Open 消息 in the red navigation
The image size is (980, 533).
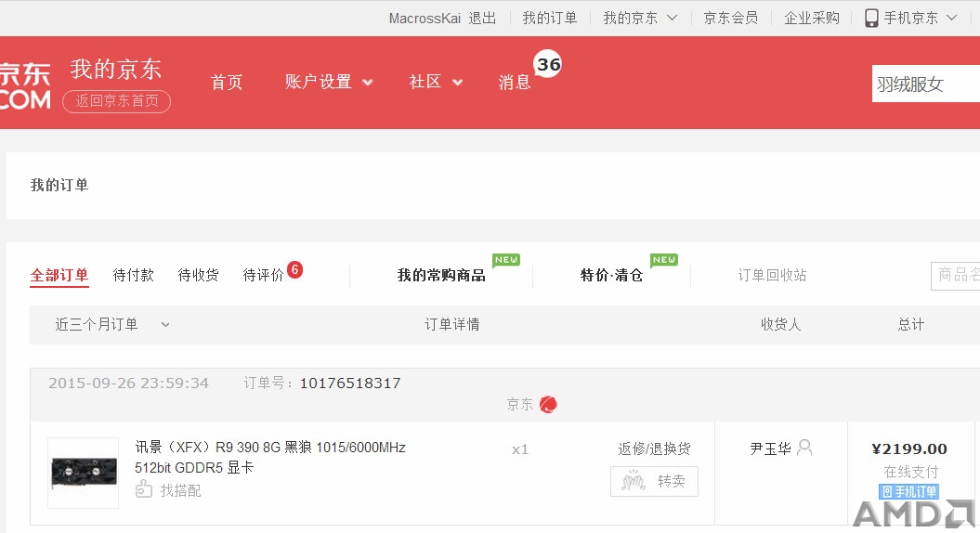(515, 82)
